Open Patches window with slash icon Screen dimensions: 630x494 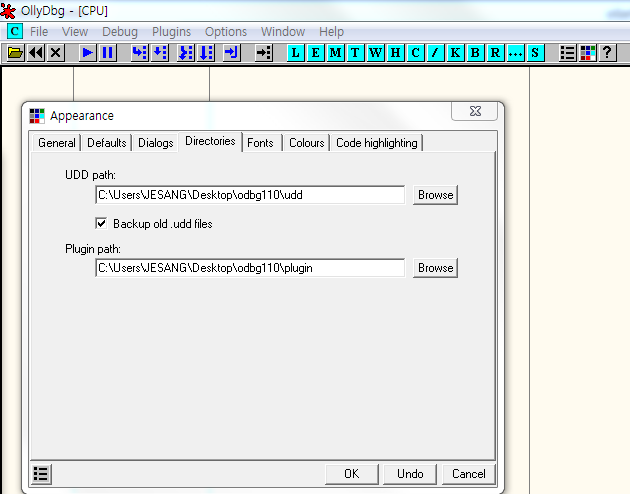tap(435, 53)
